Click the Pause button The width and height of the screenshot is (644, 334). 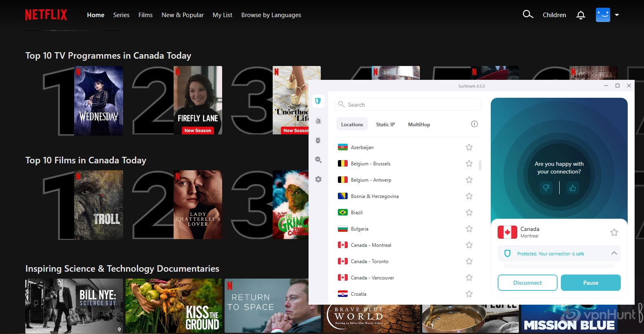591,283
